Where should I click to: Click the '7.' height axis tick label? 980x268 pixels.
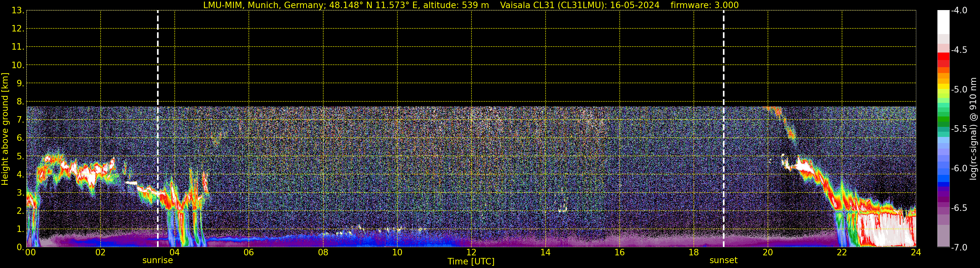[20, 120]
